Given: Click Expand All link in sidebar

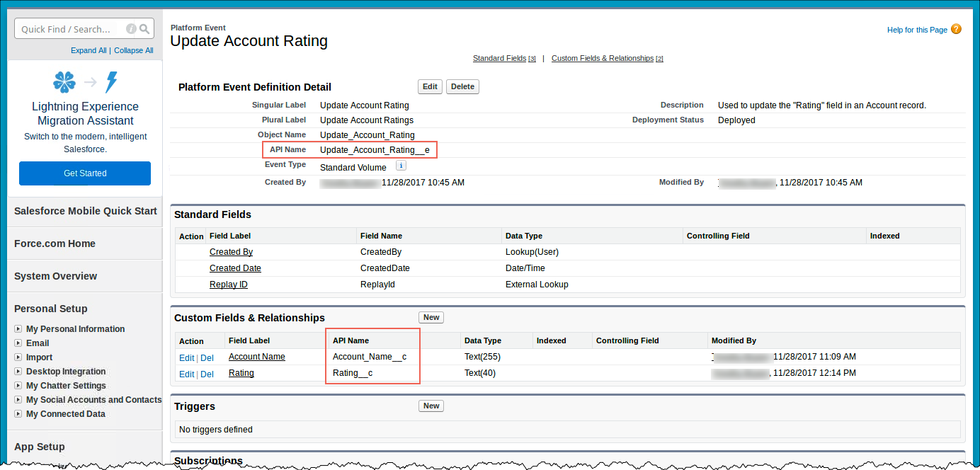Looking at the screenshot, I should tap(89, 50).
